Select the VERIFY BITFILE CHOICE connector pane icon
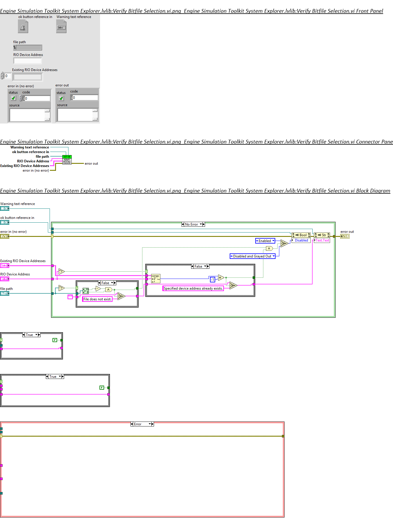This screenshot has height=532, width=393. [x=67, y=160]
